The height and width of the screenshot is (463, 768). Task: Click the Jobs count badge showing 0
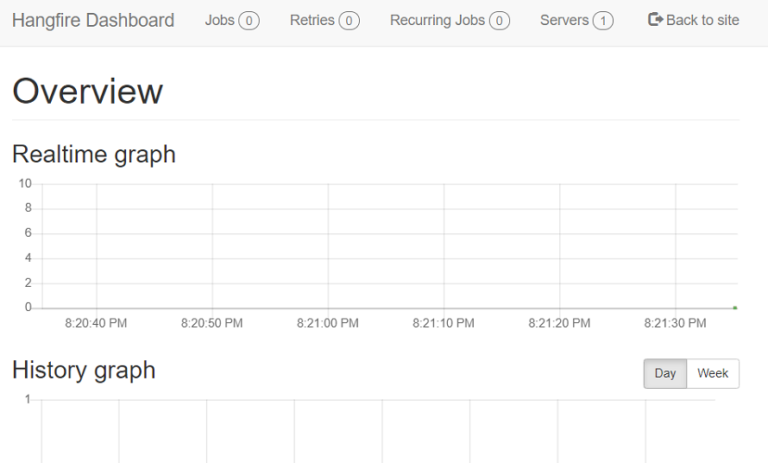[x=249, y=21]
